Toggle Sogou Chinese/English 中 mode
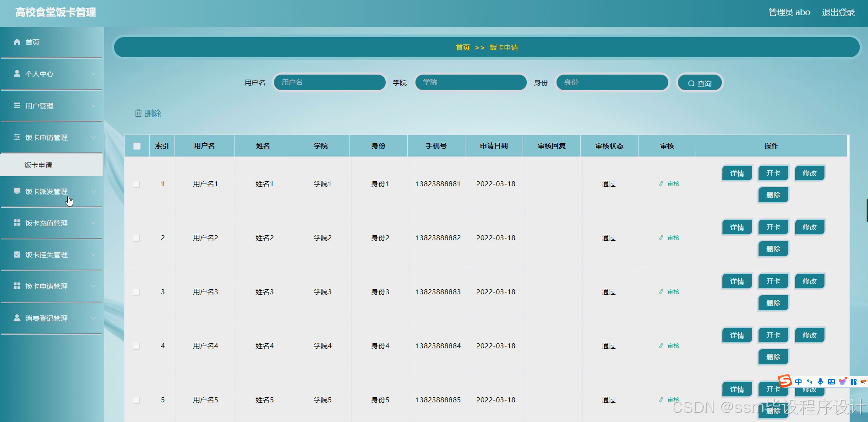The image size is (868, 422). [x=798, y=382]
